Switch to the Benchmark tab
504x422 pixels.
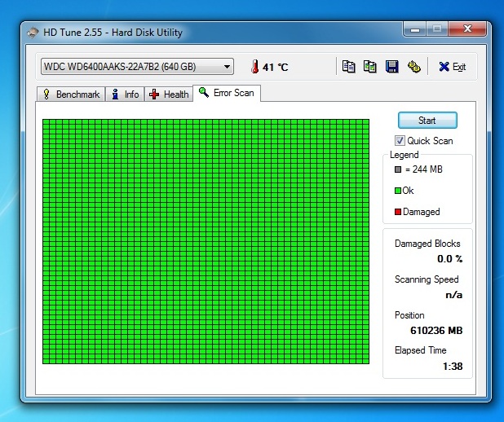point(71,95)
